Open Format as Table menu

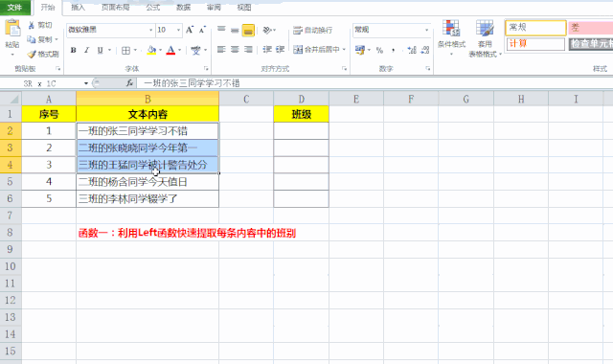pyautogui.click(x=485, y=38)
